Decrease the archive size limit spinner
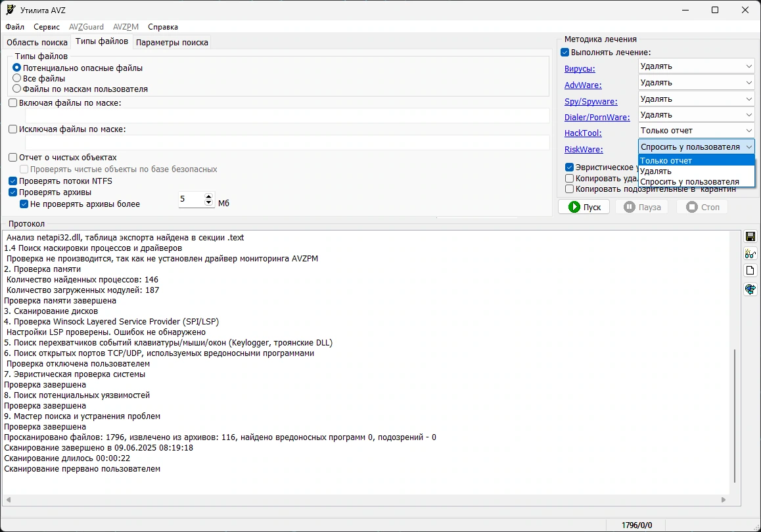The height and width of the screenshot is (532, 761). pyautogui.click(x=209, y=202)
